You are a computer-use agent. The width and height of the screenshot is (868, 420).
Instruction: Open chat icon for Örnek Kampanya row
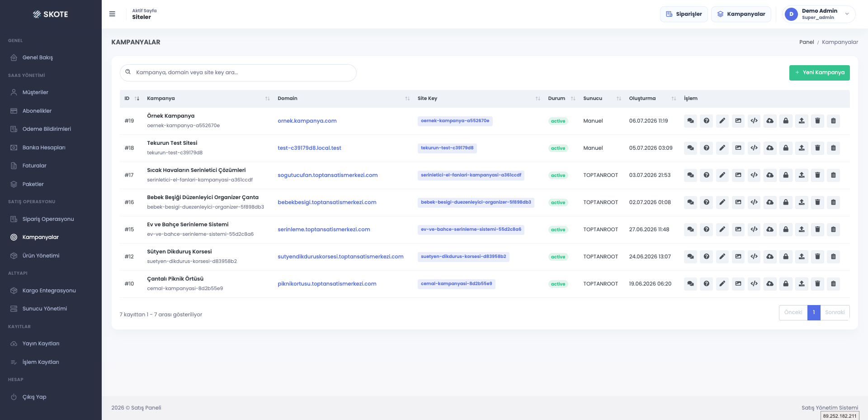pos(690,121)
